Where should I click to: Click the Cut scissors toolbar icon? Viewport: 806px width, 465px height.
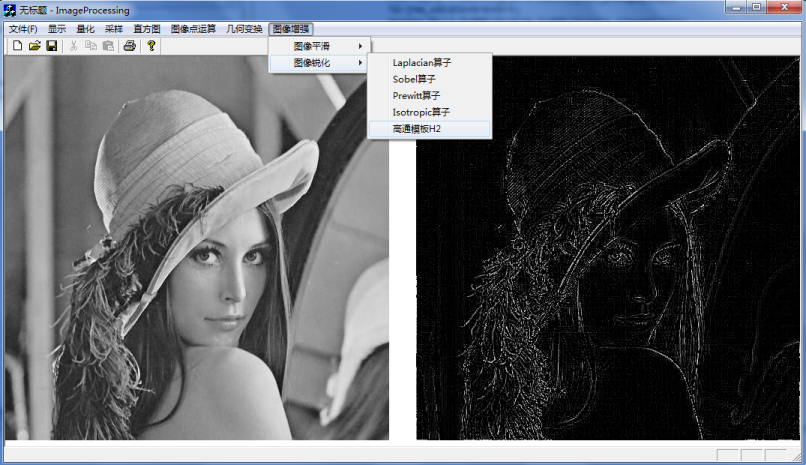[74, 46]
